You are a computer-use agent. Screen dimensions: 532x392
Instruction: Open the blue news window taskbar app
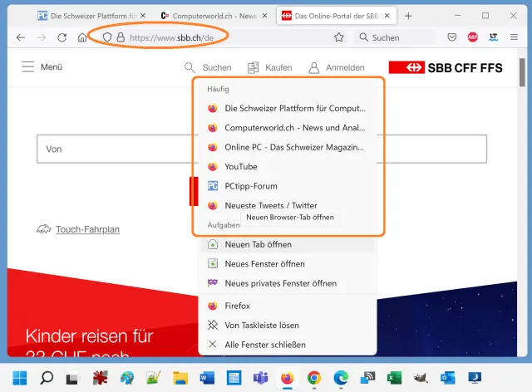click(234, 378)
